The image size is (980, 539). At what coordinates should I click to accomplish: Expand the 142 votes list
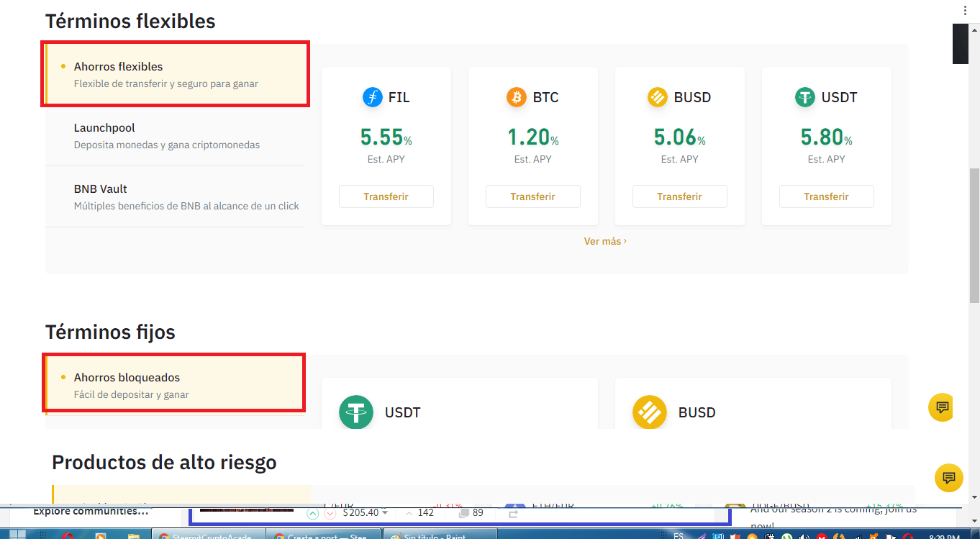tap(420, 513)
